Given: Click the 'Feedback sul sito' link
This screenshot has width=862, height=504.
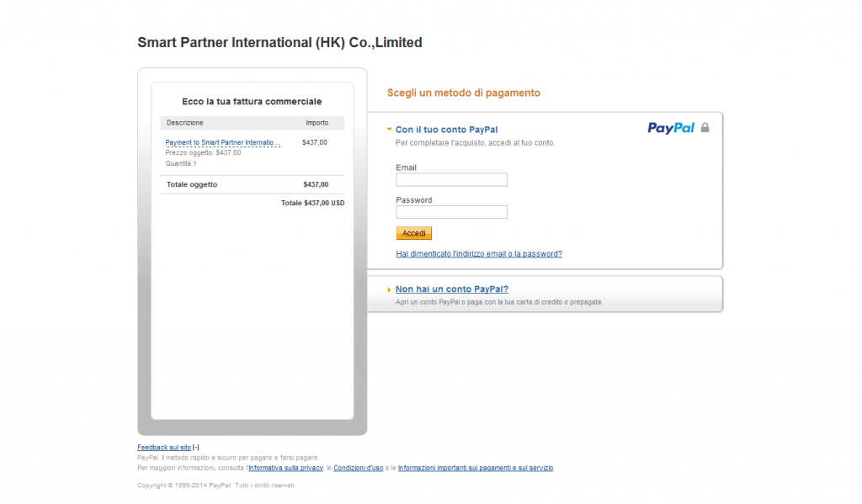Looking at the screenshot, I should click(x=164, y=447).
